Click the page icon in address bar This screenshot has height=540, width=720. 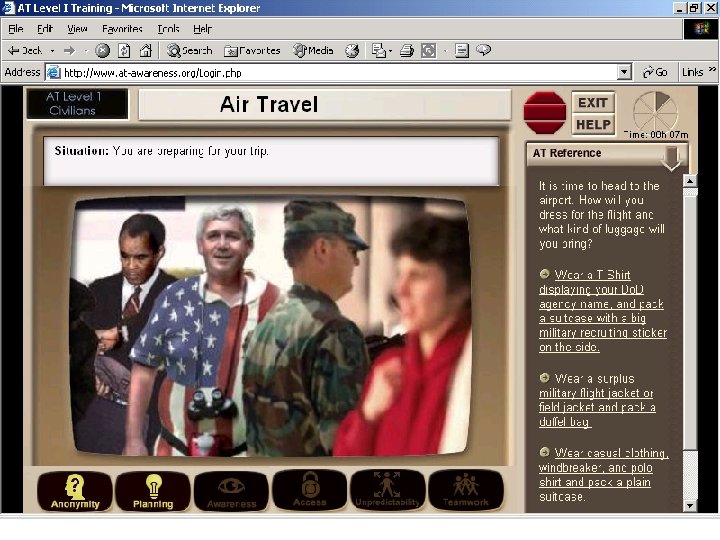click(x=54, y=73)
